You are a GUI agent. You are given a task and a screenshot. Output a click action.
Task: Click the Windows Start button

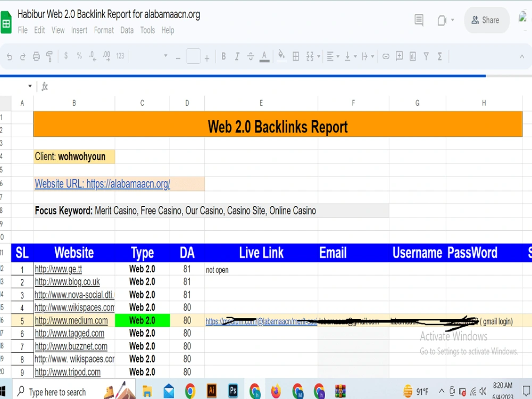pos(3,391)
